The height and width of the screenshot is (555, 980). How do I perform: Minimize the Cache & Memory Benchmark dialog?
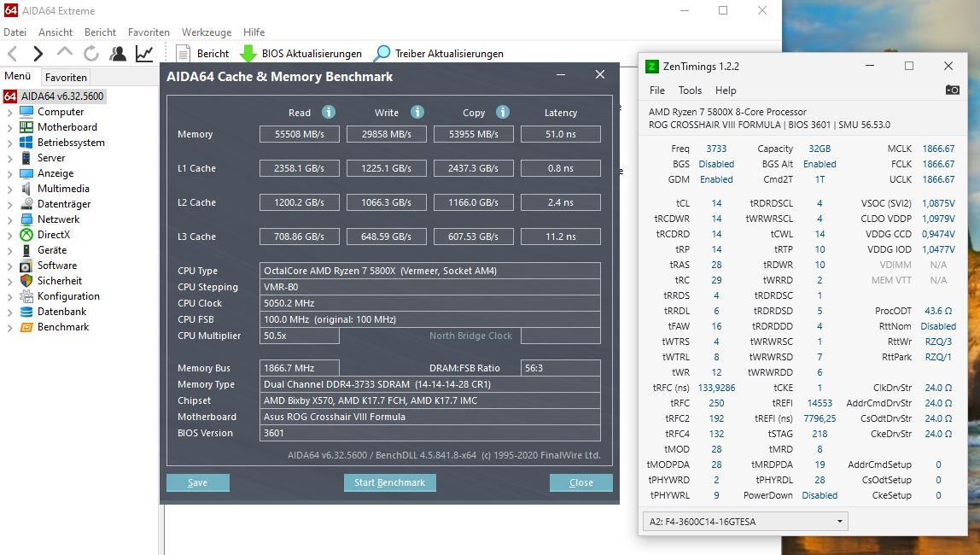[x=561, y=75]
